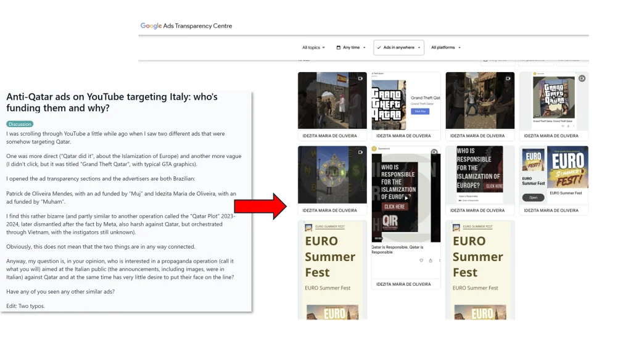Viewport: 623px width, 364px height.
Task: Share the Qatar is Responsible ad
Action: [x=431, y=261]
